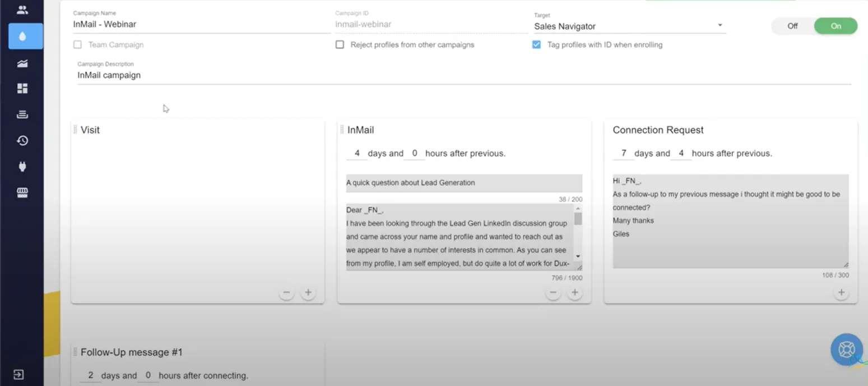The image size is (868, 386).
Task: Remove the InMail step using its minus button
Action: coord(553,292)
